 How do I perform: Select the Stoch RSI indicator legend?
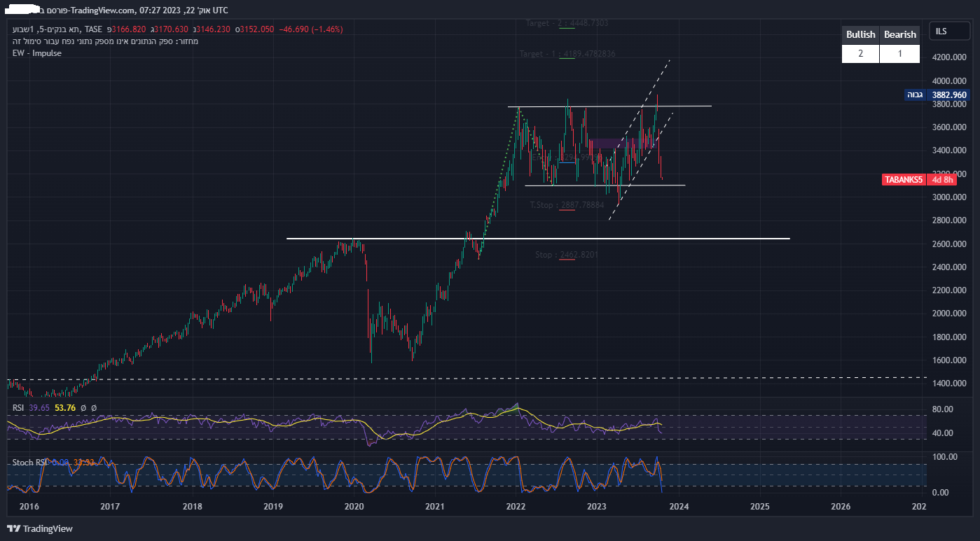coord(30,463)
